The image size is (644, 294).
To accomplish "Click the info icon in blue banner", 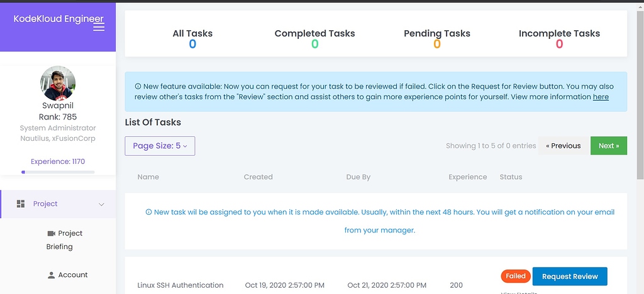I will 138,86.
